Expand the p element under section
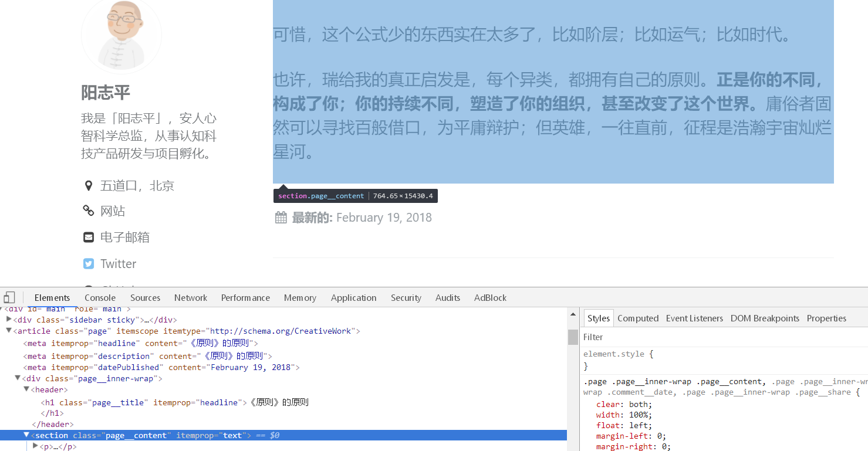This screenshot has height=451, width=868. coord(35,446)
